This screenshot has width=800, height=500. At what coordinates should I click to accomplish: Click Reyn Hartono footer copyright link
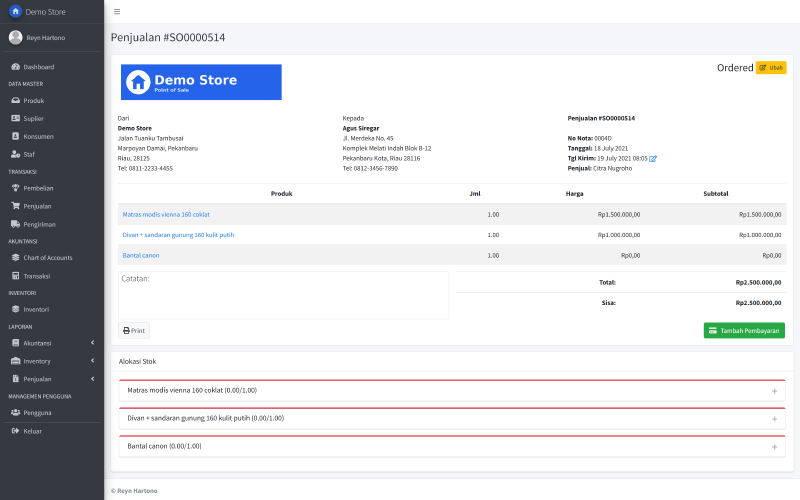(x=137, y=491)
